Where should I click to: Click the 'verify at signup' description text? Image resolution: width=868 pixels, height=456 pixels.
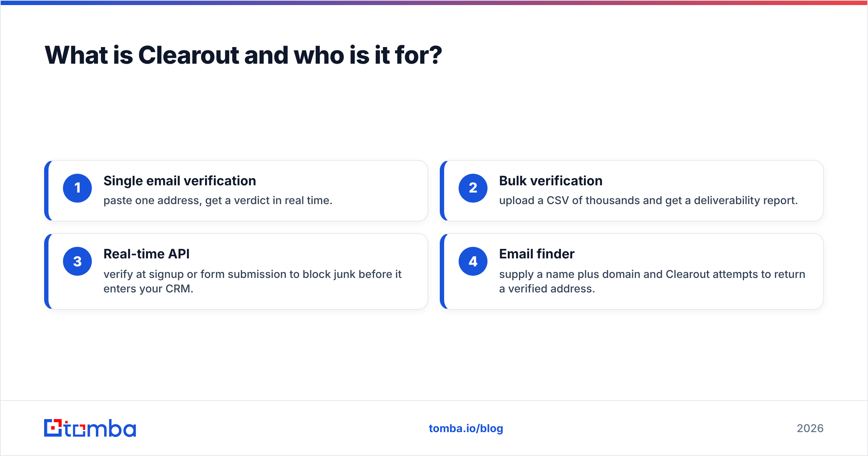pyautogui.click(x=252, y=282)
